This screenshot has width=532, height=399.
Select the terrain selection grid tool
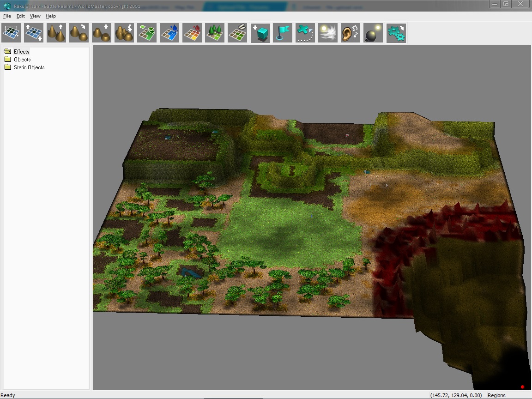(x=11, y=33)
